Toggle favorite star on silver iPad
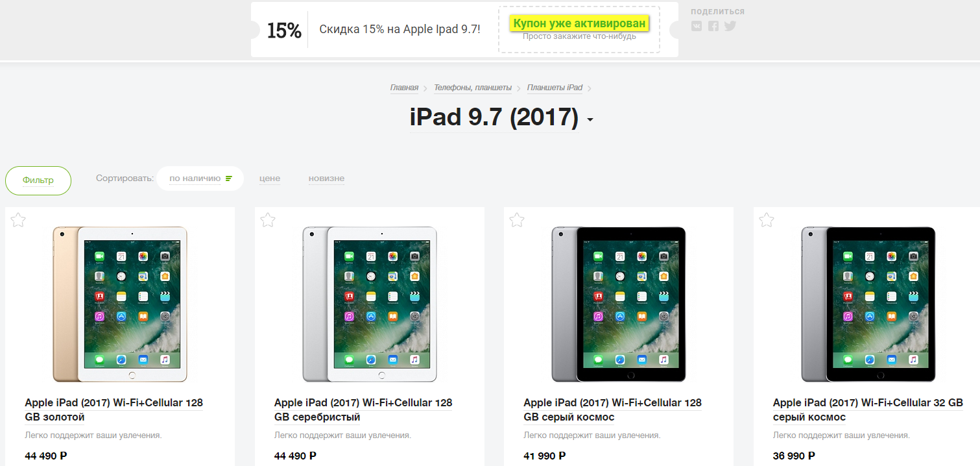The width and height of the screenshot is (980, 466). click(268, 220)
